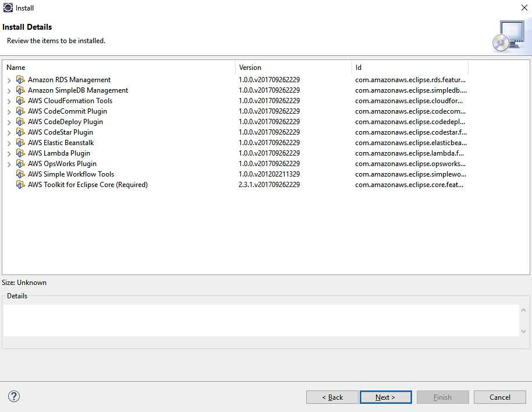The width and height of the screenshot is (532, 412).
Task: Click the AWS OpsWorks Plugin feature icon
Action: [x=20, y=164]
